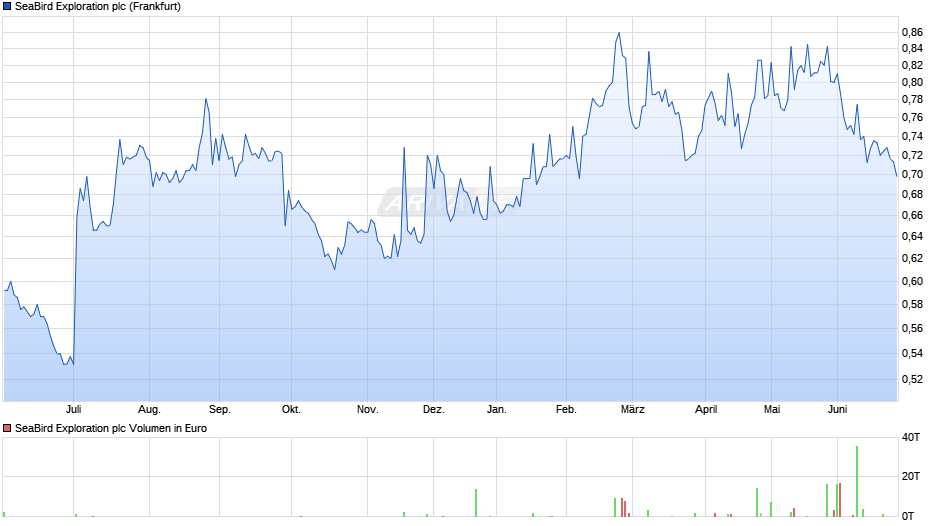Viewport: 940px width, 526px height.
Task: Click the 20T volume axis label
Action: 911,476
